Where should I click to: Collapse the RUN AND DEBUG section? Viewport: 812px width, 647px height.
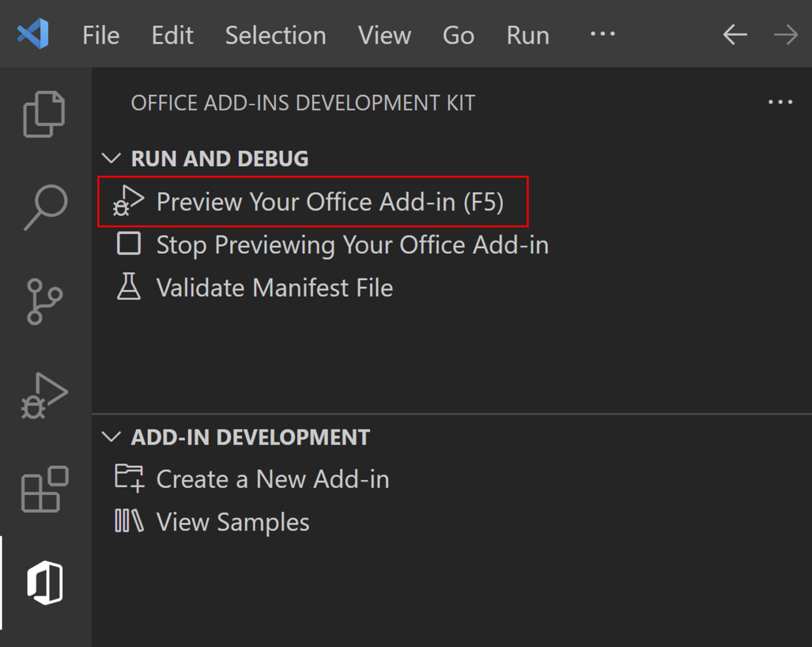pos(113,158)
